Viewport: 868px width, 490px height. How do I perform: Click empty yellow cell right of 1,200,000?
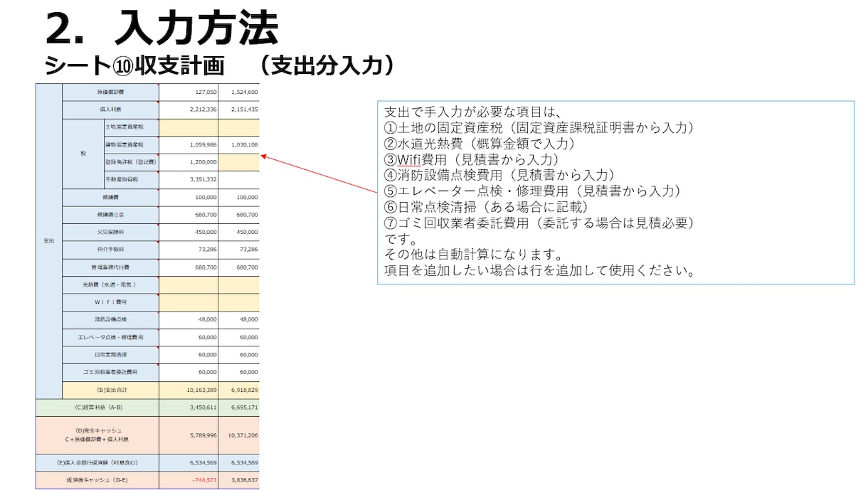[239, 162]
